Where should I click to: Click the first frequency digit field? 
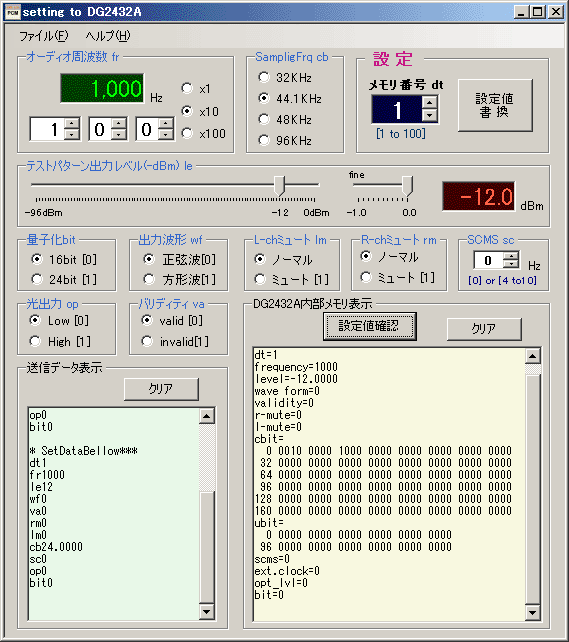click(48, 129)
